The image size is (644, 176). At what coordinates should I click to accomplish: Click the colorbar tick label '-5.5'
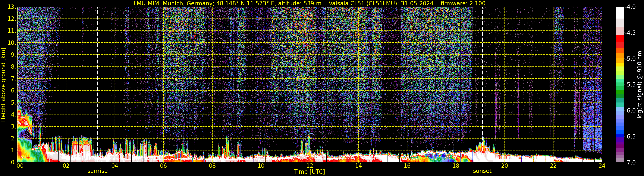pyautogui.click(x=630, y=85)
